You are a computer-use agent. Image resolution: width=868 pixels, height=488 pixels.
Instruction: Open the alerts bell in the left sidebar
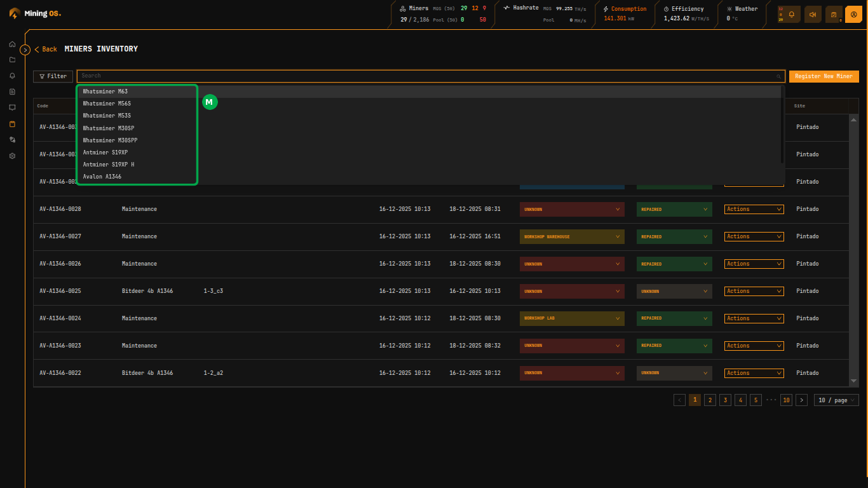(x=12, y=76)
